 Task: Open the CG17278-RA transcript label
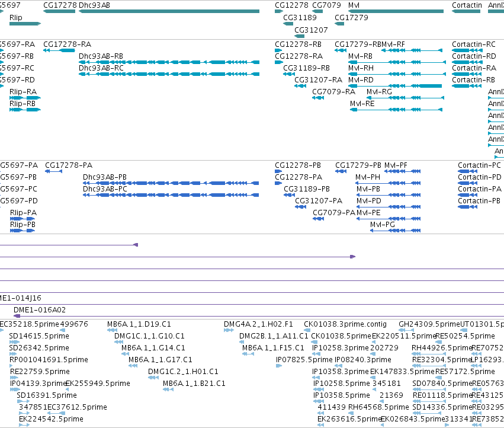(x=67, y=44)
